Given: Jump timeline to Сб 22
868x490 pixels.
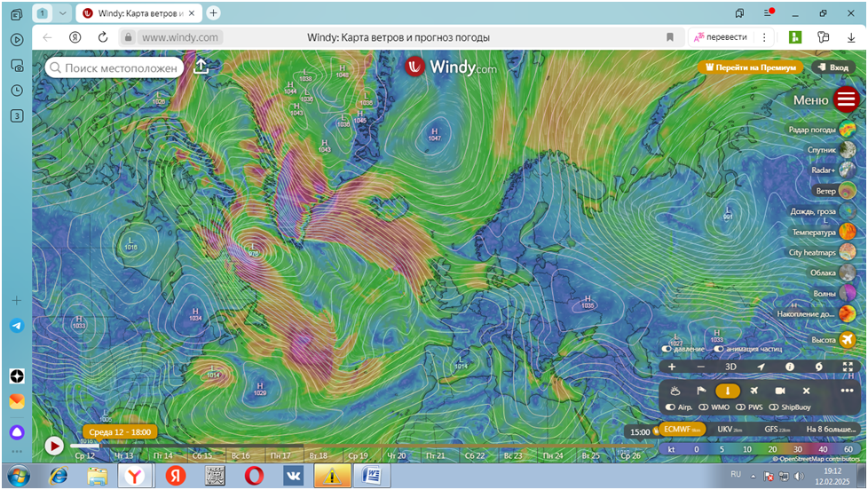Looking at the screenshot, I should point(475,455).
